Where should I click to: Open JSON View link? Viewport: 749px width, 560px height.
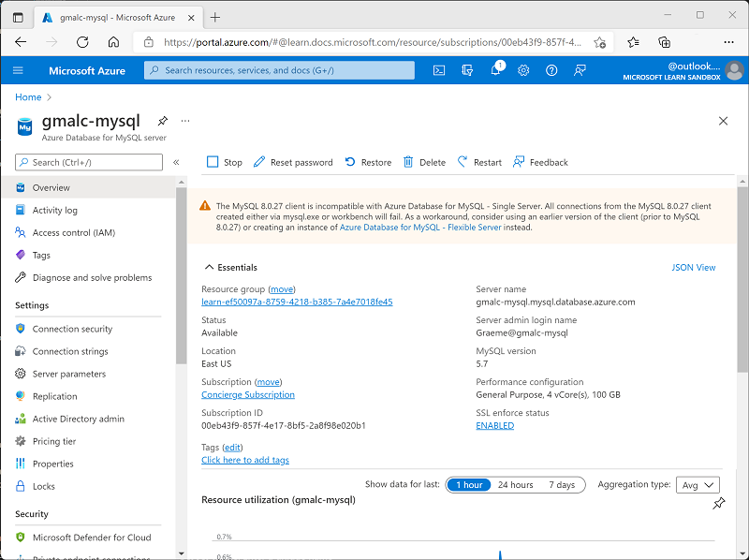point(694,268)
